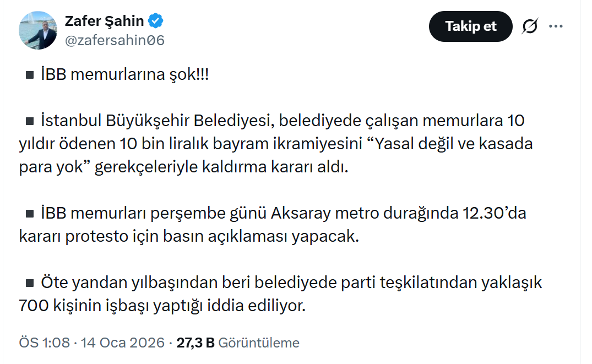Open Zafer Şahin's profile picture
Screen dimensions: 592x364
pyautogui.click(x=38, y=30)
